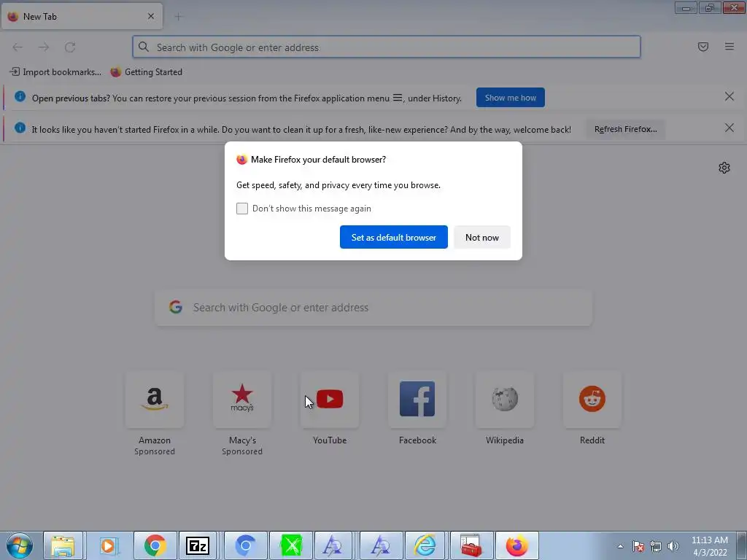Open the red toolbox taskbar icon

point(471,545)
